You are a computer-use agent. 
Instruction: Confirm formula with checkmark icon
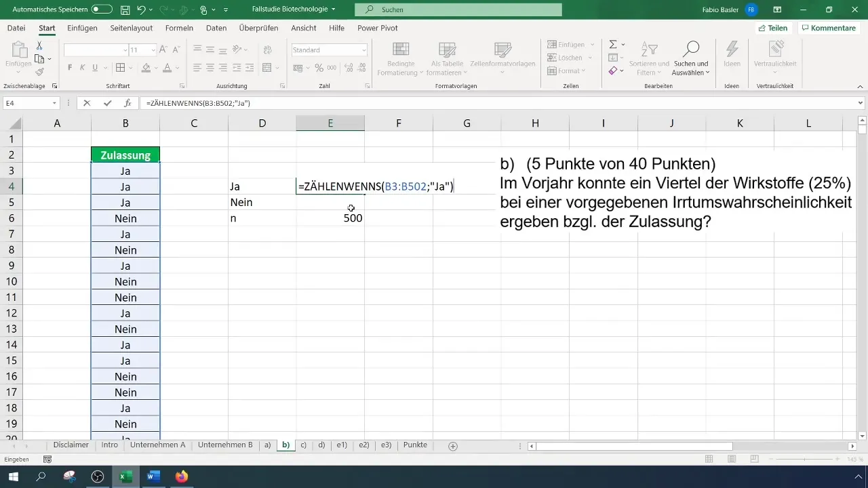(x=107, y=103)
